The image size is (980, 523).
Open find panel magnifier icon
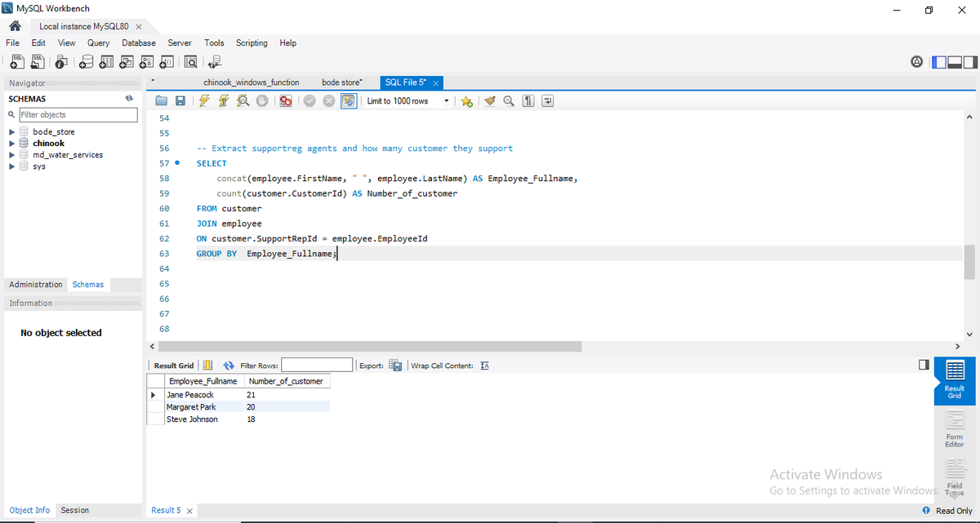point(509,101)
